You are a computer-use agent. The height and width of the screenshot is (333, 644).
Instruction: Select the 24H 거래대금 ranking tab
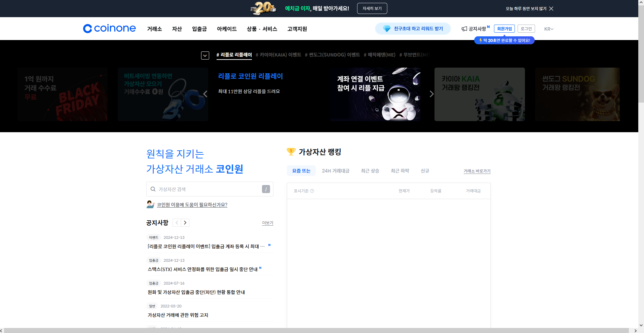[x=336, y=171]
